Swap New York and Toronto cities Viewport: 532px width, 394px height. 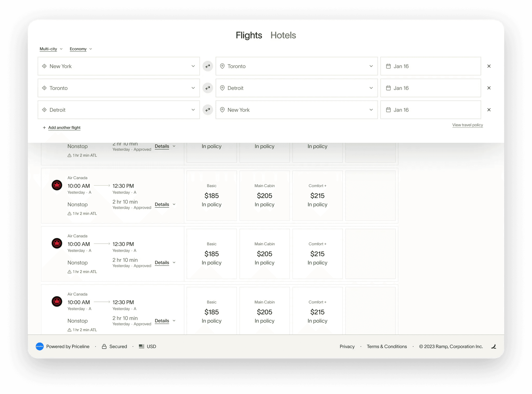(208, 66)
